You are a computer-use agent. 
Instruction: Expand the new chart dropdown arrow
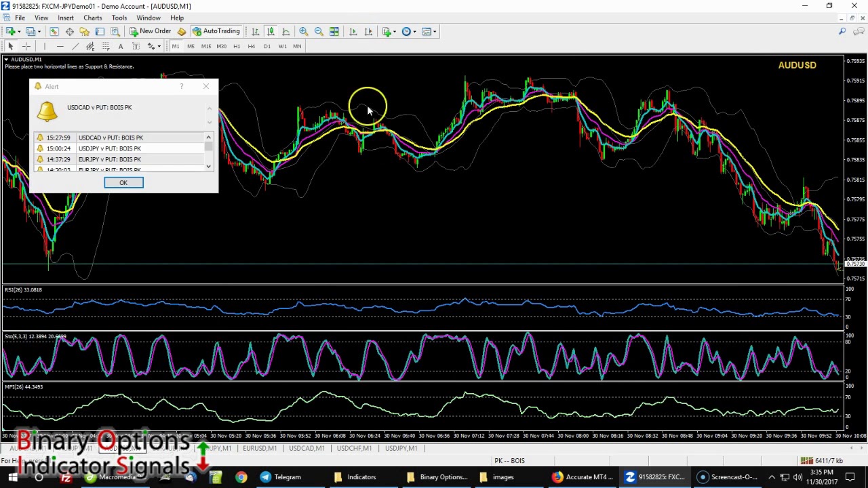[19, 31]
